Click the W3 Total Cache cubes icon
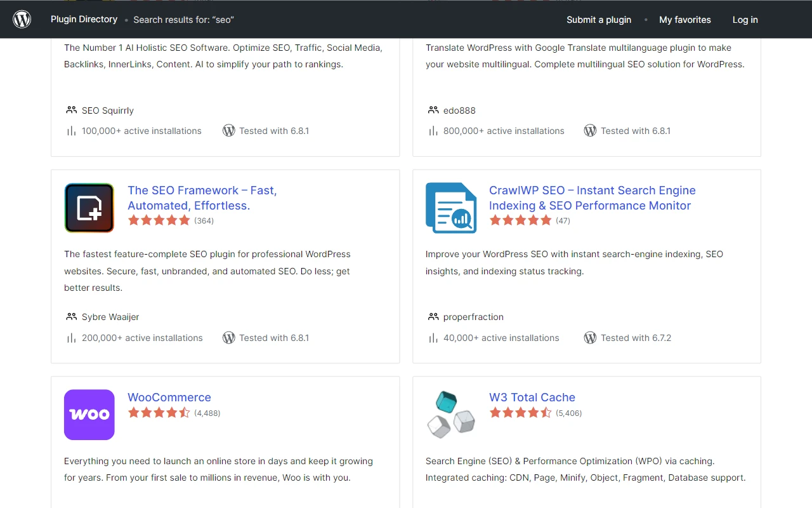The image size is (812, 508). pyautogui.click(x=451, y=415)
